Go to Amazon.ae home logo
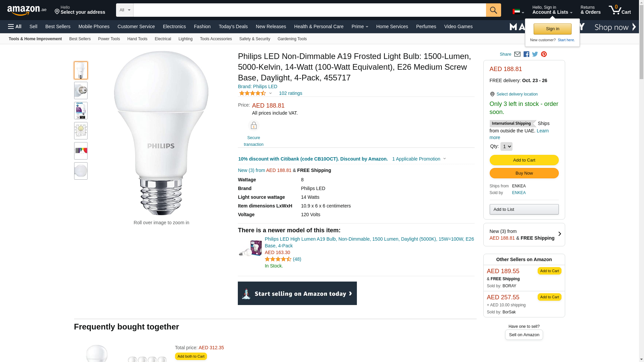The image size is (644, 362). [x=27, y=10]
